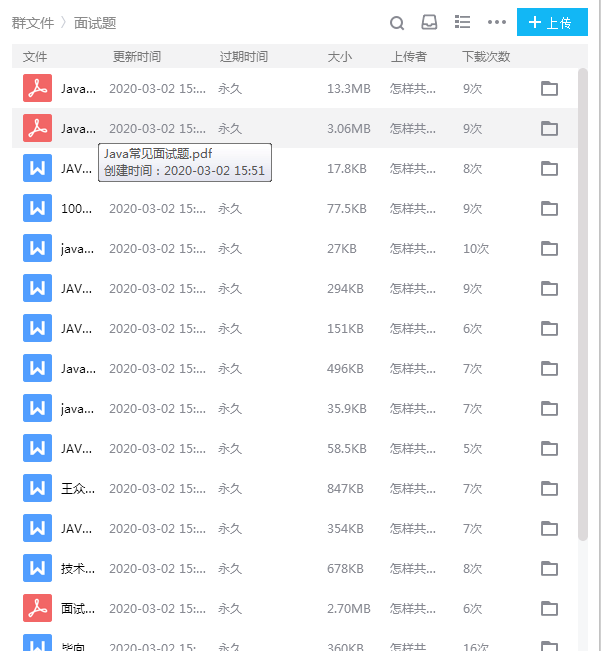Open folder icon for the 2.70MB file
601x651 pixels.
[549, 608]
